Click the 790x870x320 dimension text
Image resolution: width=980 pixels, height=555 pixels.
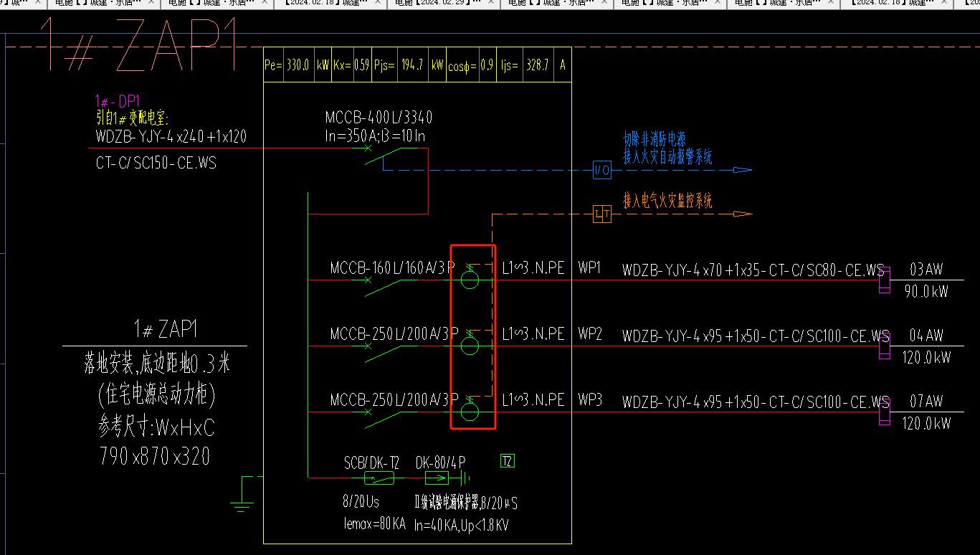point(156,456)
